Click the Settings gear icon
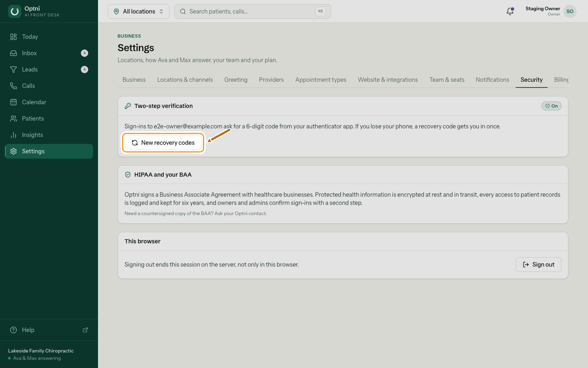The height and width of the screenshot is (368, 588). coord(13,151)
